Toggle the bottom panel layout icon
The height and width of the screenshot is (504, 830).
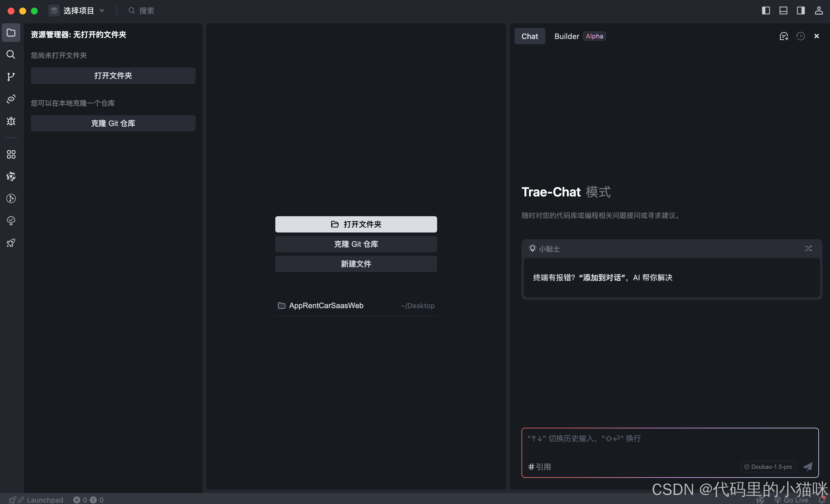click(x=783, y=10)
